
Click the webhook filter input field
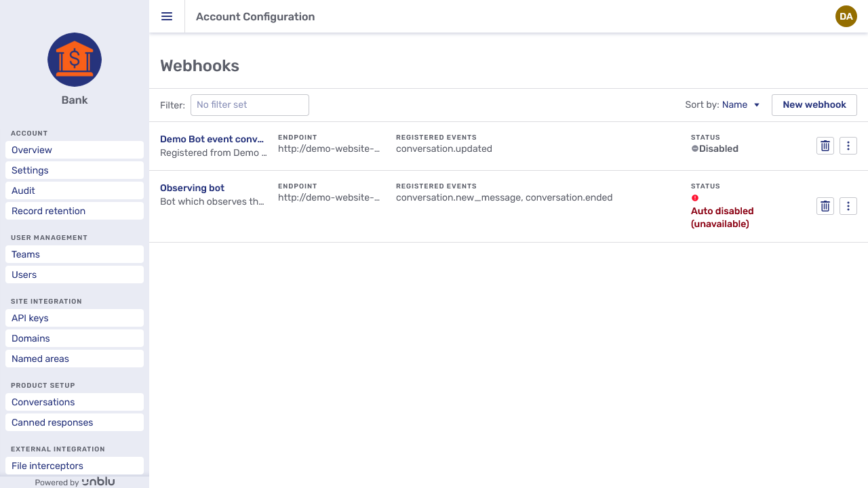pos(250,104)
